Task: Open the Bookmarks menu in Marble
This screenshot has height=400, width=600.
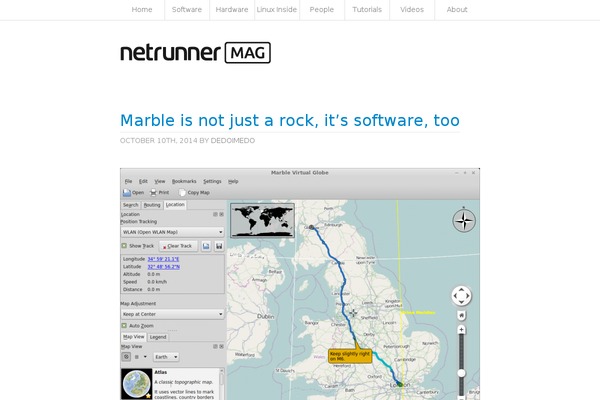Action: [x=184, y=181]
